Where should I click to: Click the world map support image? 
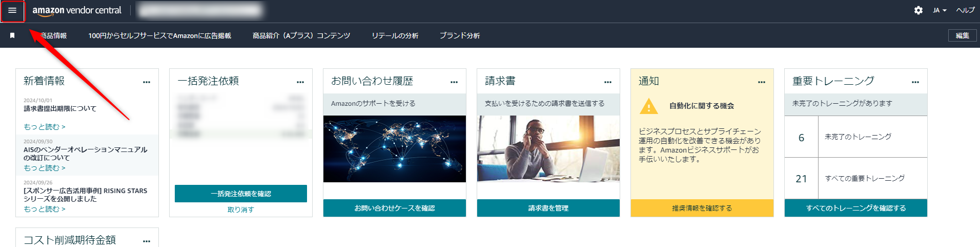coord(395,149)
